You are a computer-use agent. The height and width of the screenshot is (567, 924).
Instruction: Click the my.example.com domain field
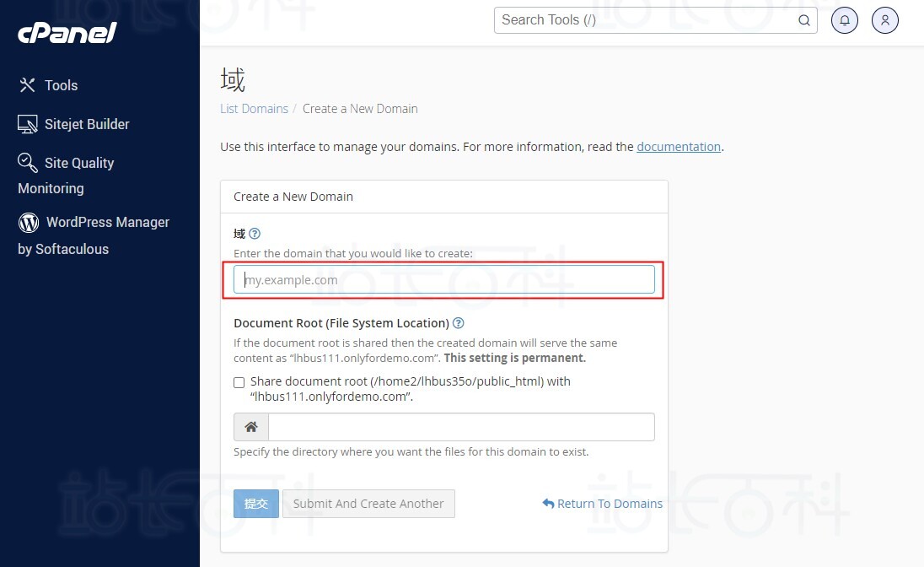click(443, 280)
